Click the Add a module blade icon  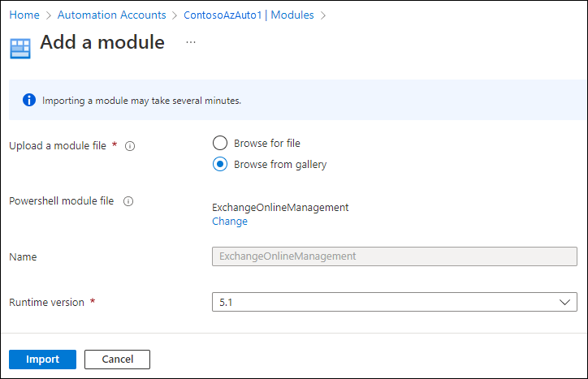[x=19, y=48]
